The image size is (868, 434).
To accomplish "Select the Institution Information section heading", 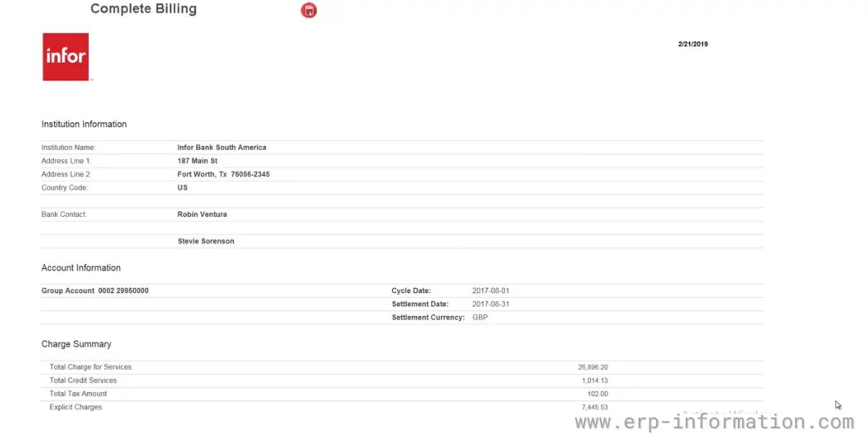I will pos(84,124).
